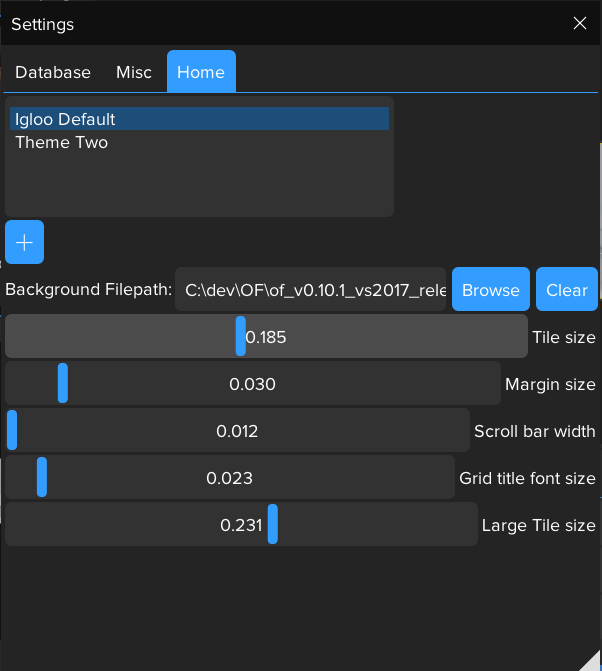Click the Grid title font size slider handle

pos(42,477)
